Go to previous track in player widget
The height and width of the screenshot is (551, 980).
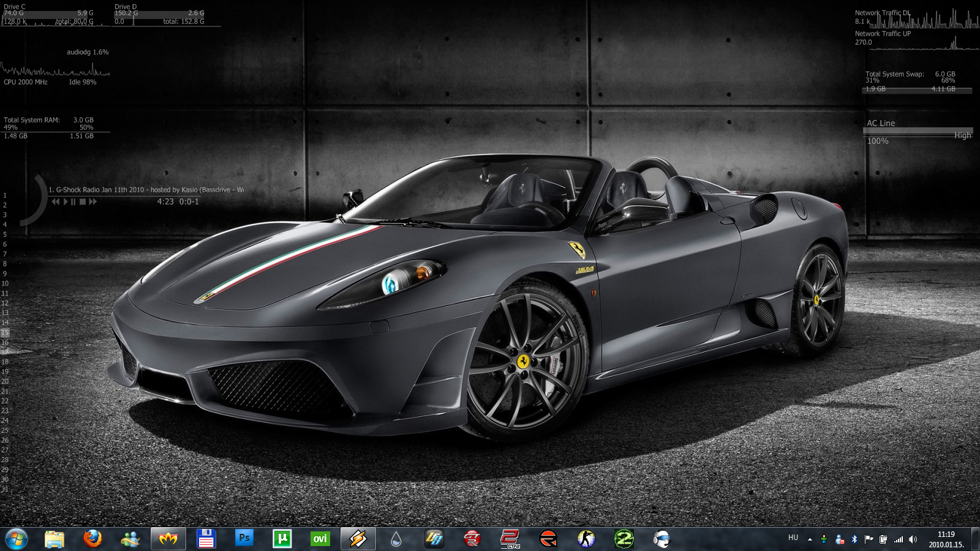(56, 202)
